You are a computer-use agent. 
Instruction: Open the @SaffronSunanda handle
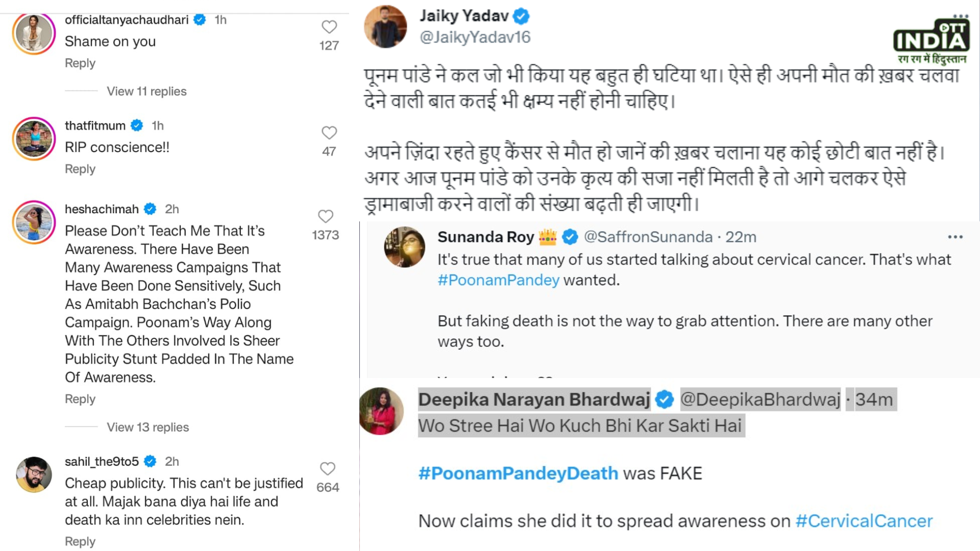[648, 237]
